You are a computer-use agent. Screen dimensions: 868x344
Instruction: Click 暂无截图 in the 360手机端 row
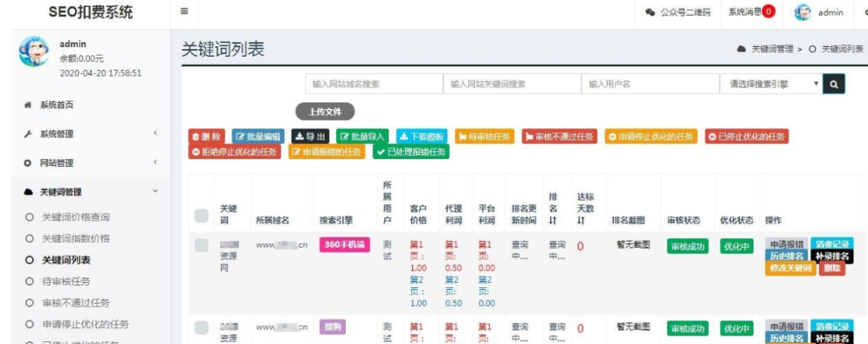633,244
